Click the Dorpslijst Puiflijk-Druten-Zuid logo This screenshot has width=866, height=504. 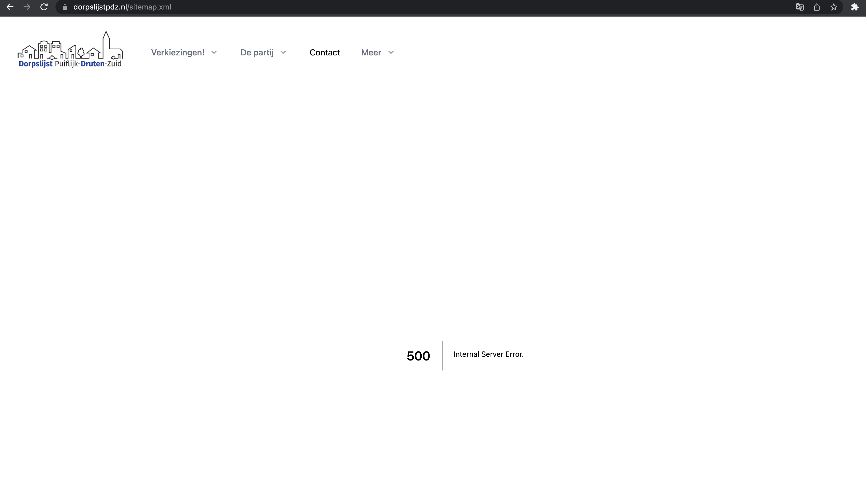70,49
